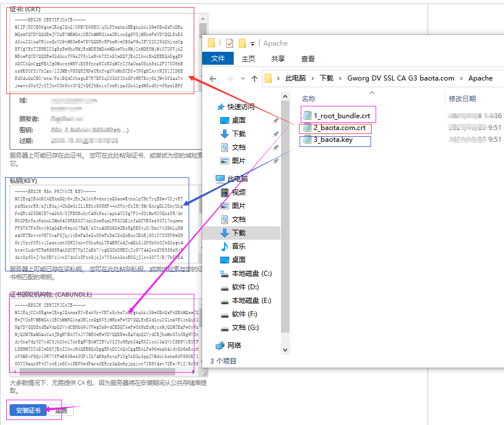Open the 音乐 folder
504x425 pixels.
coord(239,246)
